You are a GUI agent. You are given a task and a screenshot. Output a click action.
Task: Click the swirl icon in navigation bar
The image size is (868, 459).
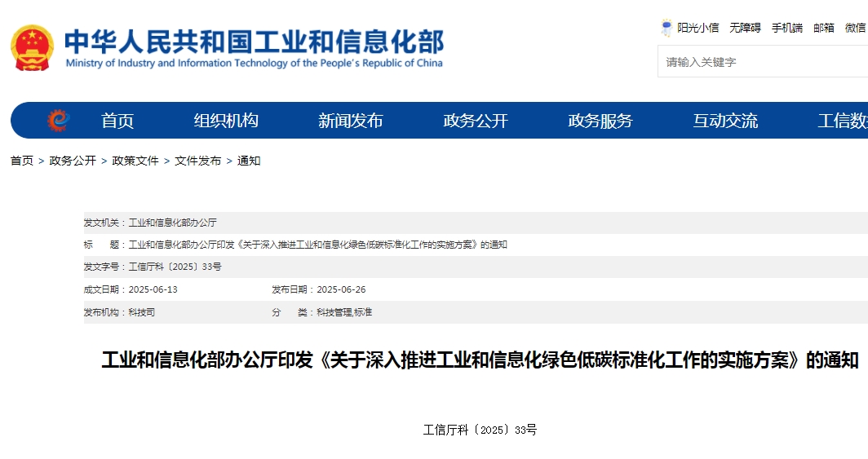point(58,120)
